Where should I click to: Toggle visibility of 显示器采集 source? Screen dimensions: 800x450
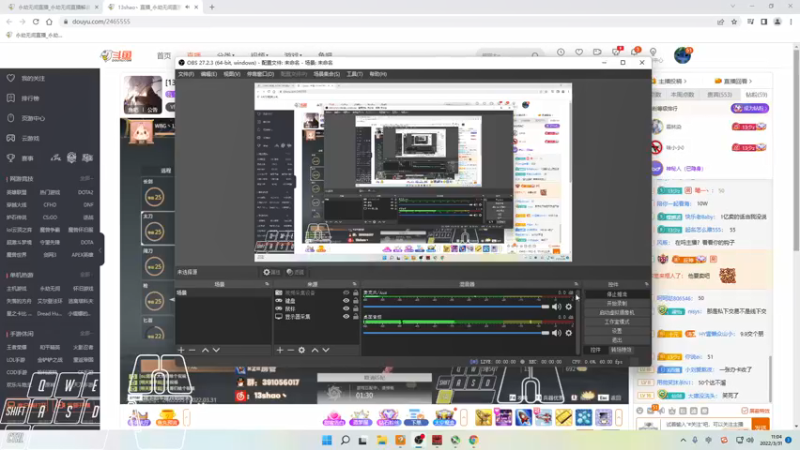(346, 317)
